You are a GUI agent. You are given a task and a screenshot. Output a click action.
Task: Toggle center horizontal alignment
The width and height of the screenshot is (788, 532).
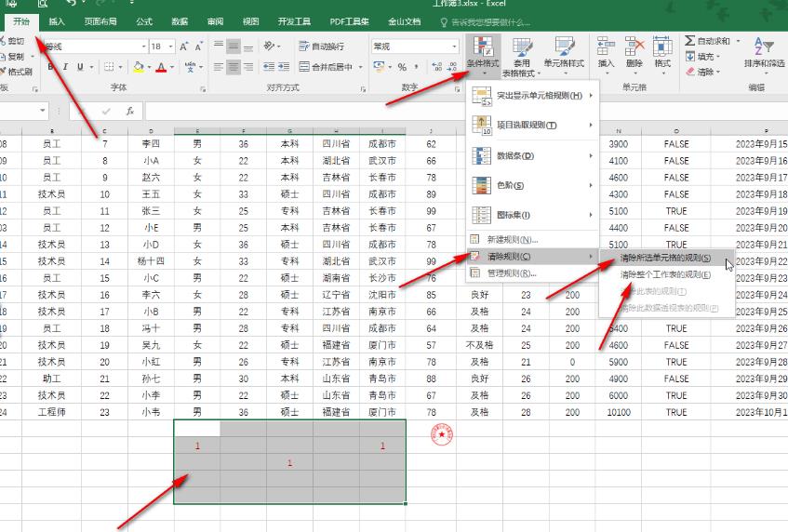coord(234,67)
